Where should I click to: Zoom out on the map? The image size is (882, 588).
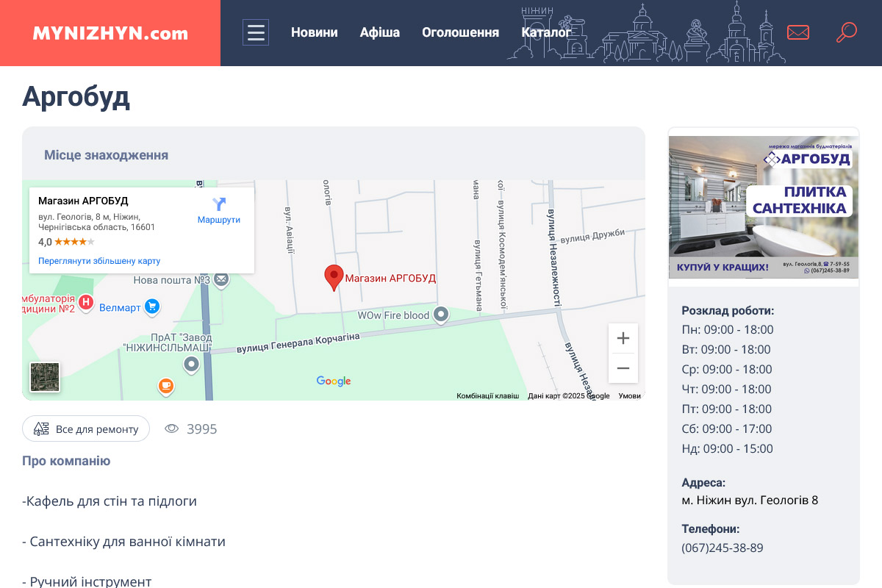pos(623,368)
